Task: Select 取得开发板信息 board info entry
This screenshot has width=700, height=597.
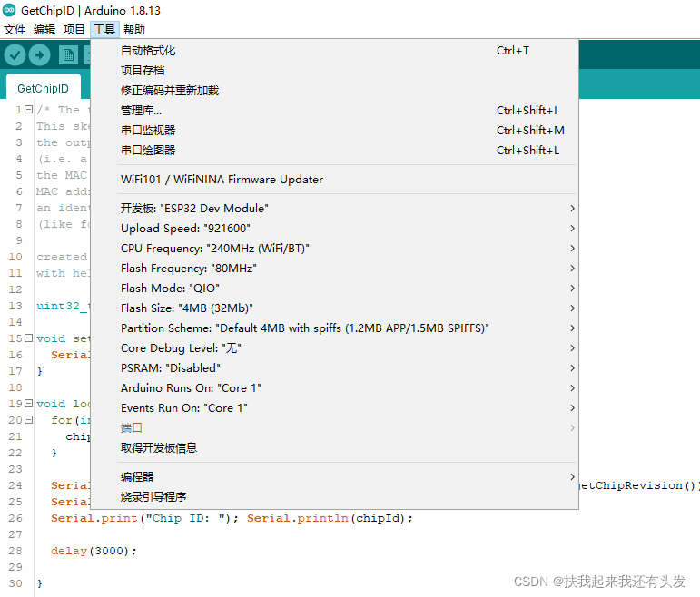Action: [335, 448]
